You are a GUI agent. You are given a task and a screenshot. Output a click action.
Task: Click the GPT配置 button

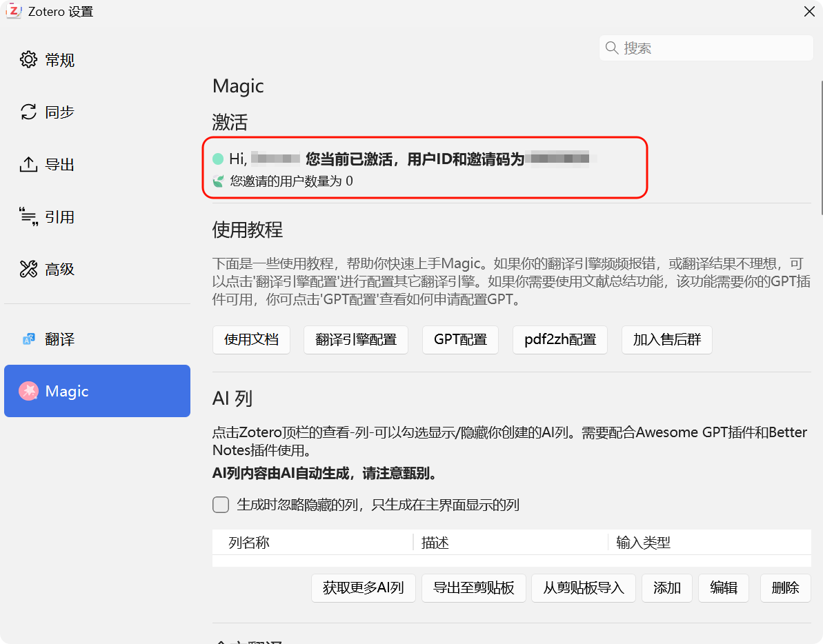point(460,340)
